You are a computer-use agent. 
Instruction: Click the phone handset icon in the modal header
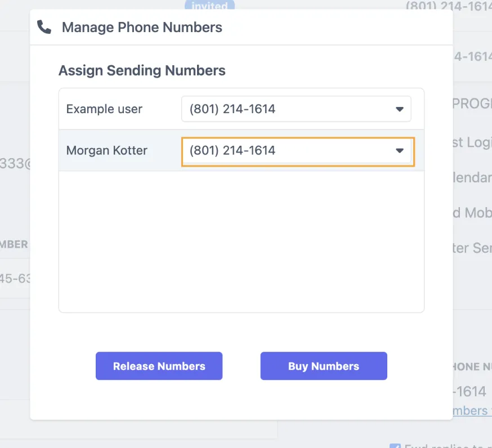click(44, 26)
